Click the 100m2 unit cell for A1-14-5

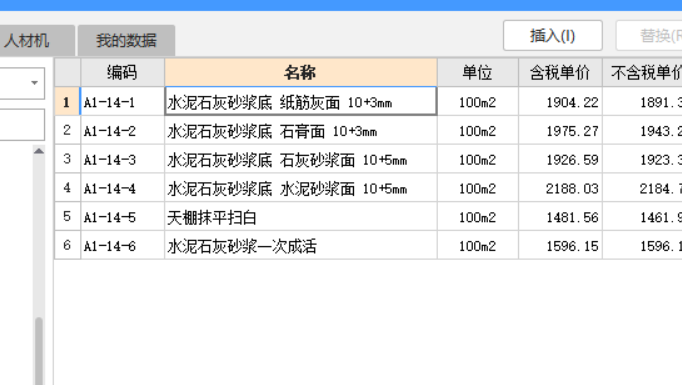(477, 216)
